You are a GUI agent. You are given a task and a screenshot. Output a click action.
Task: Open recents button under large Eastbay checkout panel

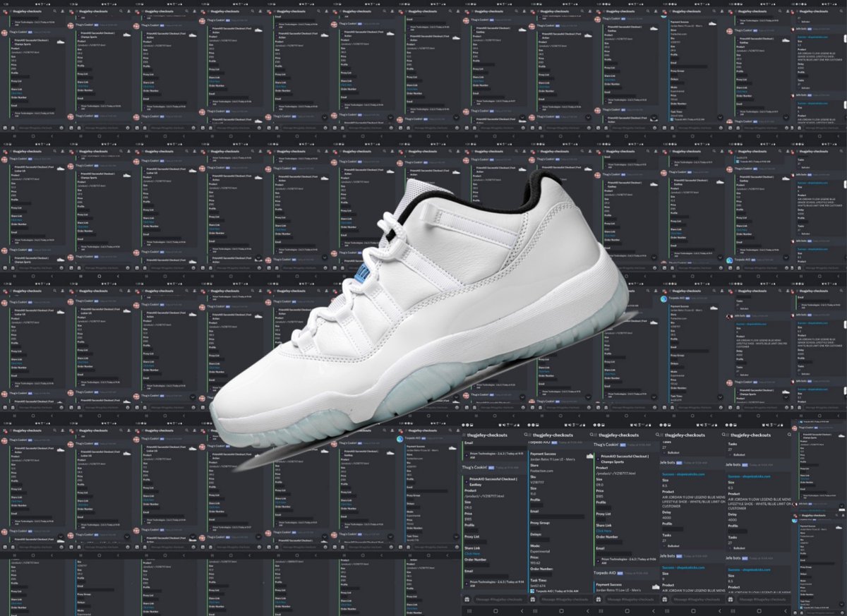click(469, 611)
